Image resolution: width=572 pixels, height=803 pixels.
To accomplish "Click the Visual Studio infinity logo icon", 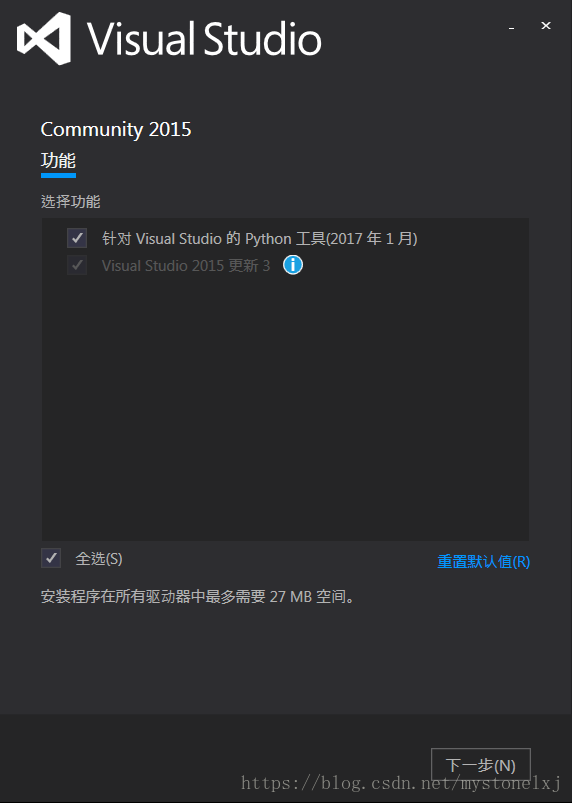I will tap(44, 38).
